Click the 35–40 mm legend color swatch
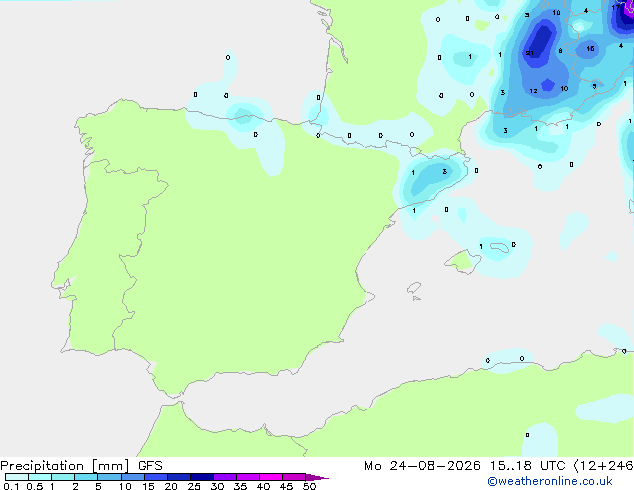 pyautogui.click(x=248, y=477)
